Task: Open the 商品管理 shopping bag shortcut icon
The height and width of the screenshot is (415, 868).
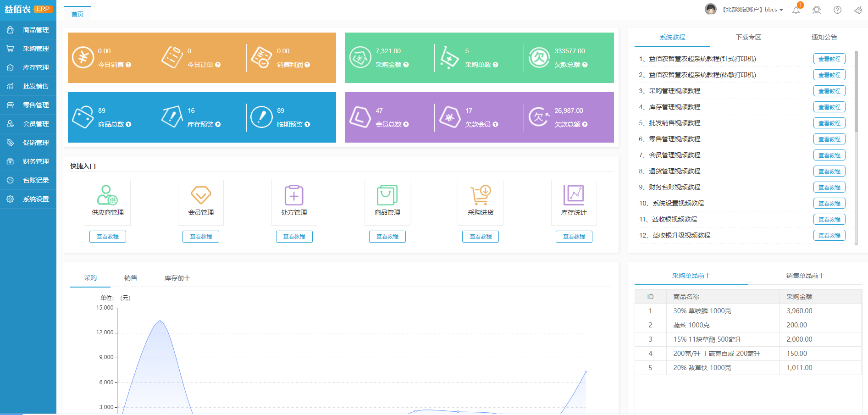Action: click(x=387, y=195)
